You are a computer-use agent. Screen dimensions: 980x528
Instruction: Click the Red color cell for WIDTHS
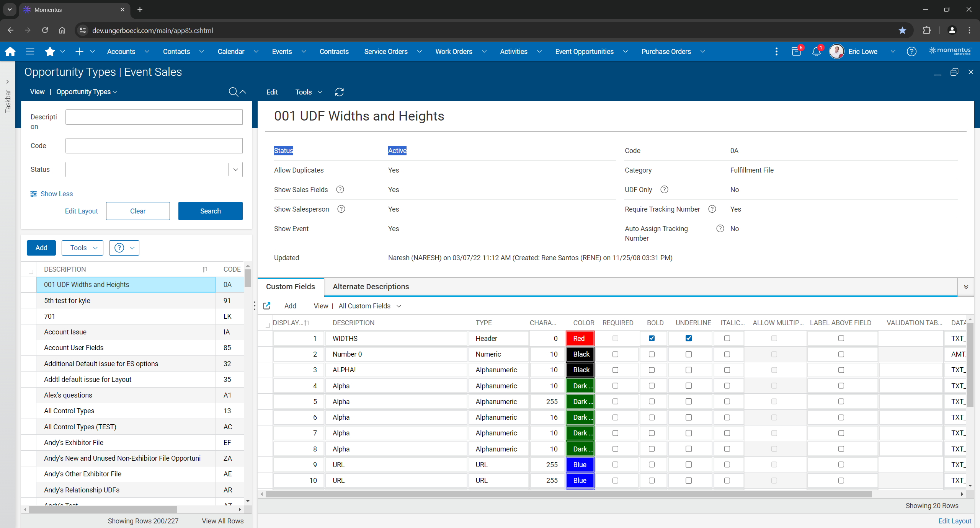pos(580,339)
